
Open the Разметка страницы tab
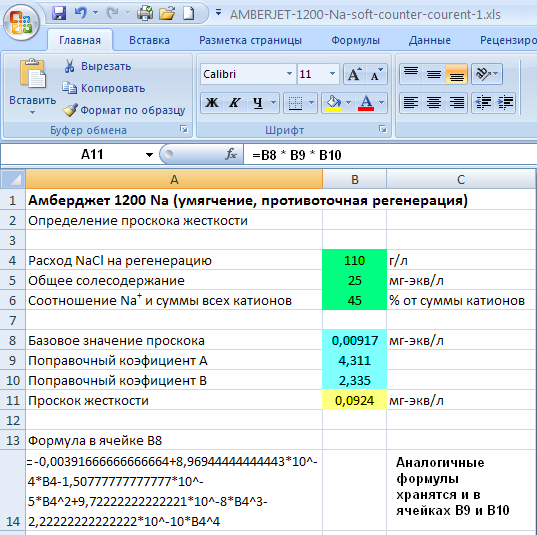pyautogui.click(x=250, y=40)
